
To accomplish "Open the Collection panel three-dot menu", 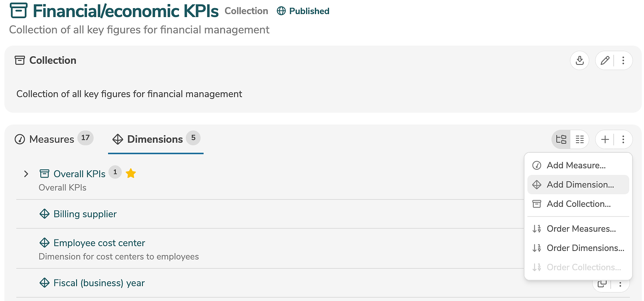I will [623, 60].
